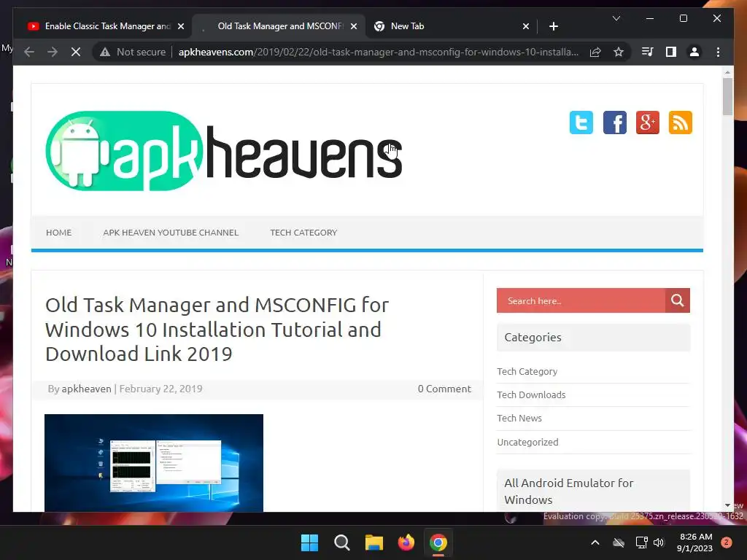Share this page icon in address bar
Viewport: 747px width, 560px height.
coord(595,52)
